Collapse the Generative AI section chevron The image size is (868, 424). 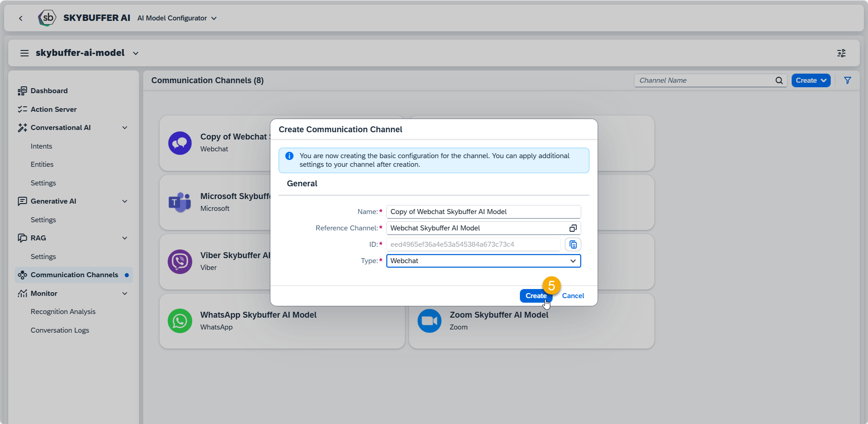click(125, 201)
